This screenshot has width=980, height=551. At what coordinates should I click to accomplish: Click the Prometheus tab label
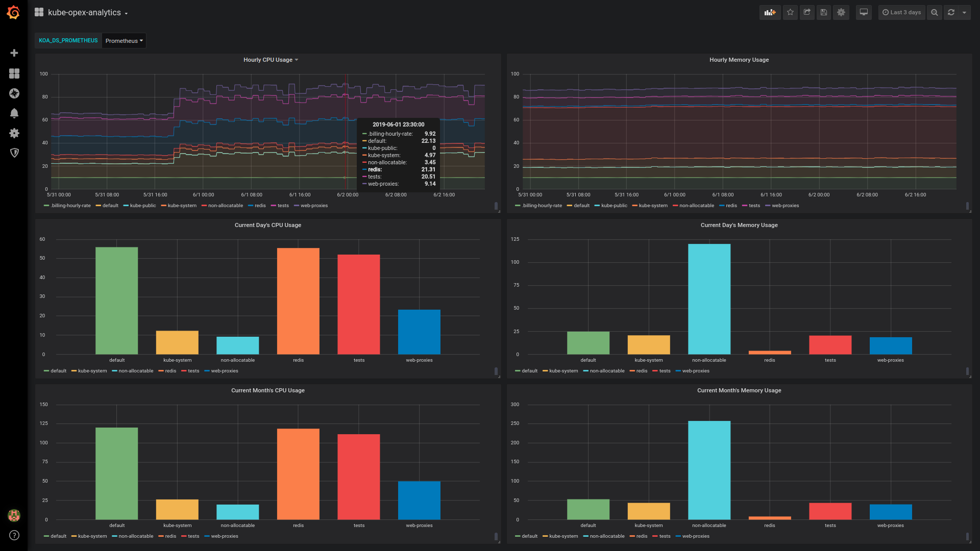[x=122, y=40]
